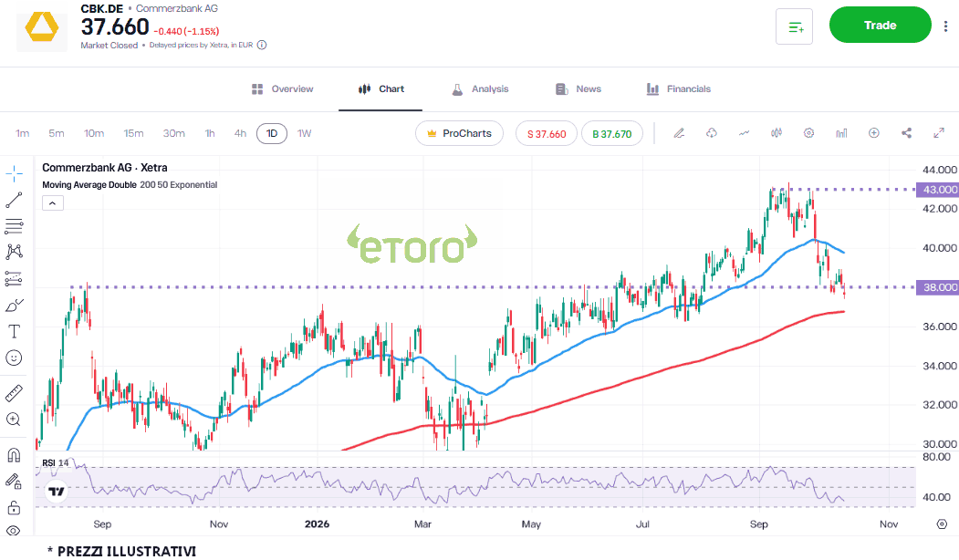Toggle magnet mode for drawings
This screenshot has height=560, width=959.
(x=14, y=455)
